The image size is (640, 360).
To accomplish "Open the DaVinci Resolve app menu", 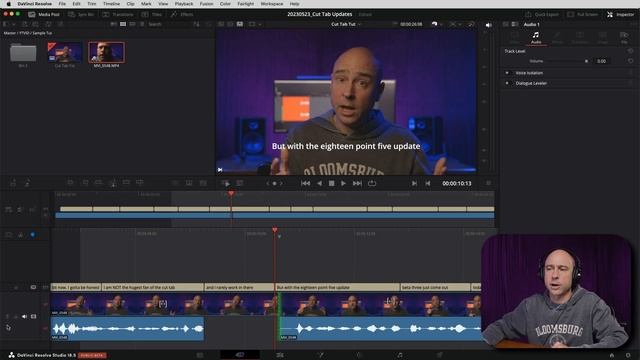I will [x=35, y=4].
